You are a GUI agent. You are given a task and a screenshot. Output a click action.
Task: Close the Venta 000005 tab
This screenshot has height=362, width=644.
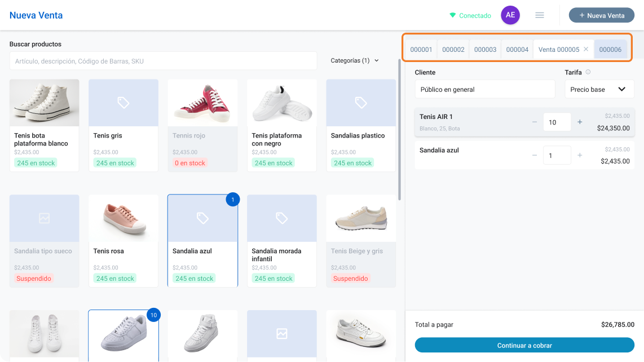[x=586, y=49]
